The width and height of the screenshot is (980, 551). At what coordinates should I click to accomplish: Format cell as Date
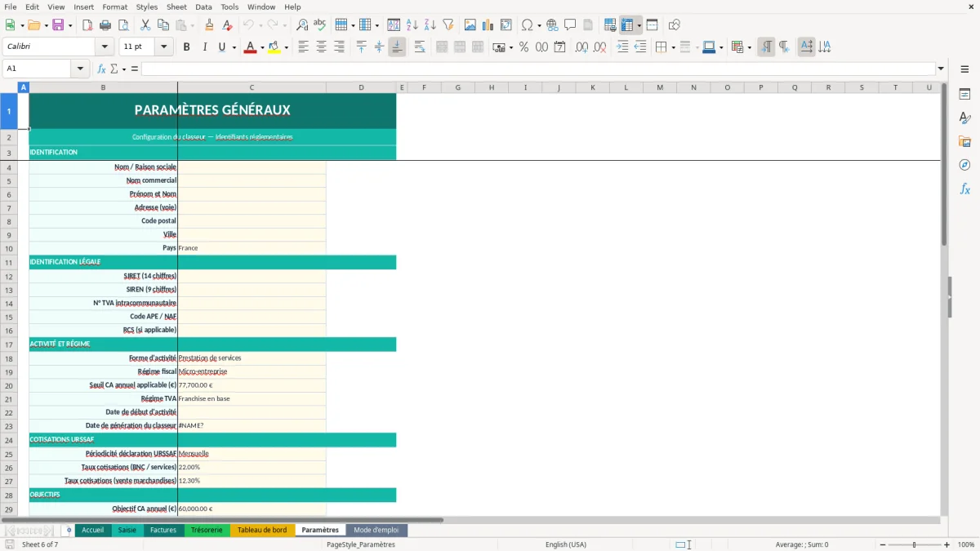tap(559, 47)
